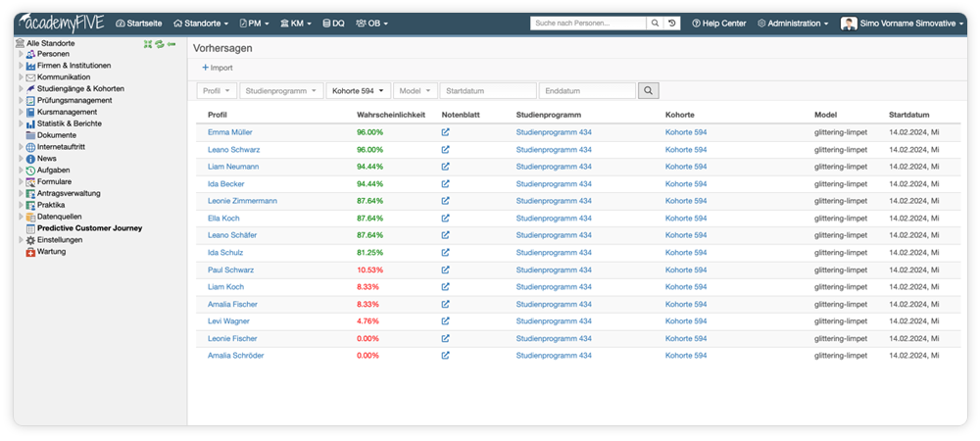Sort by Wahrscheinlichkeit column header
The height and width of the screenshot is (441, 980).
point(391,115)
